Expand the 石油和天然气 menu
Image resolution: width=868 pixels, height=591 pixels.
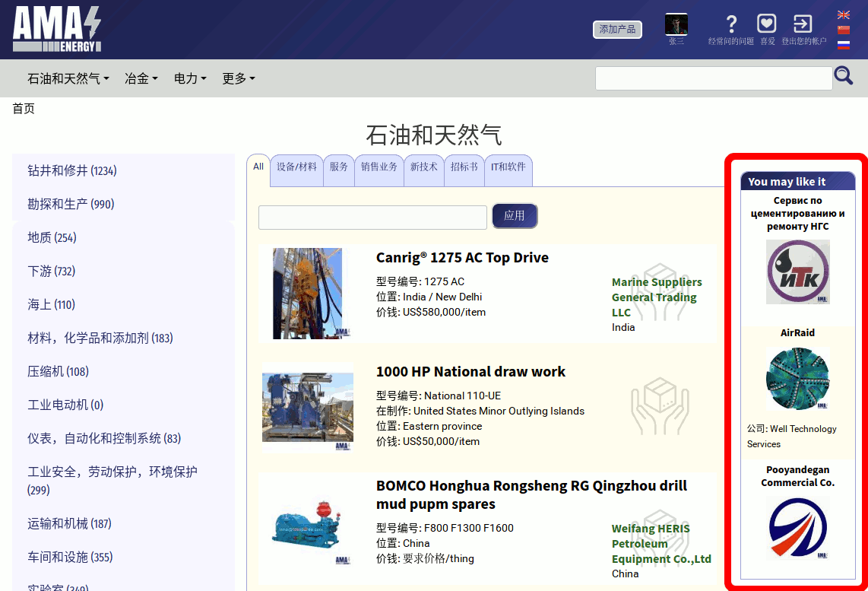coord(68,78)
